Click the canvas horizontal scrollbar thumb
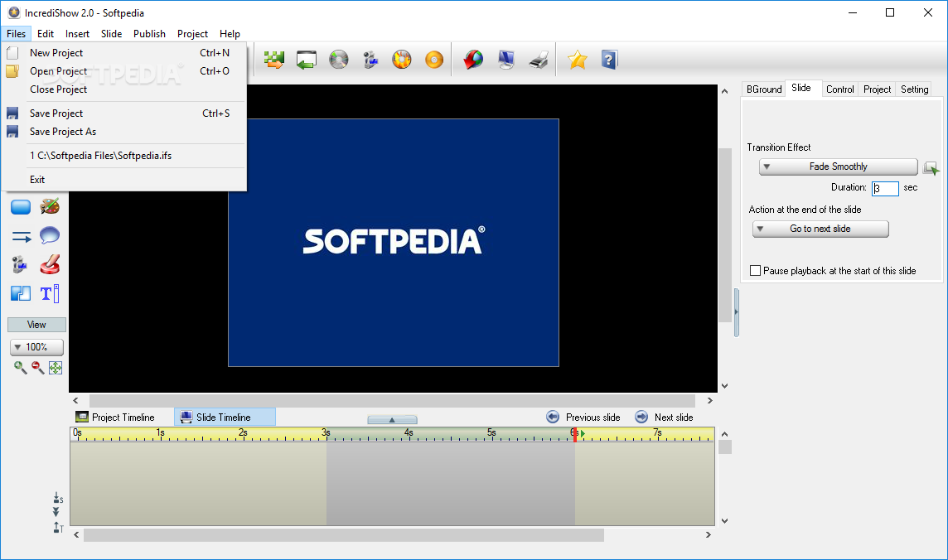This screenshot has height=560, width=948. (393, 400)
